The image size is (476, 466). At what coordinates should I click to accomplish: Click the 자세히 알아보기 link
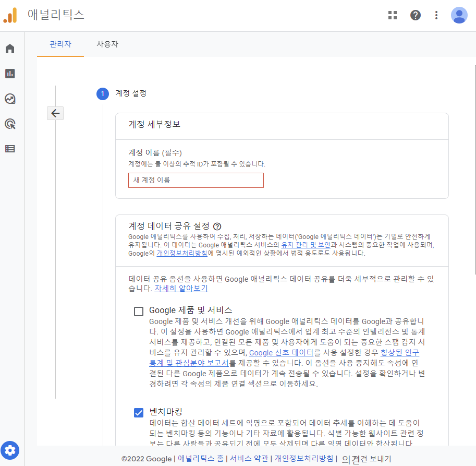181,288
